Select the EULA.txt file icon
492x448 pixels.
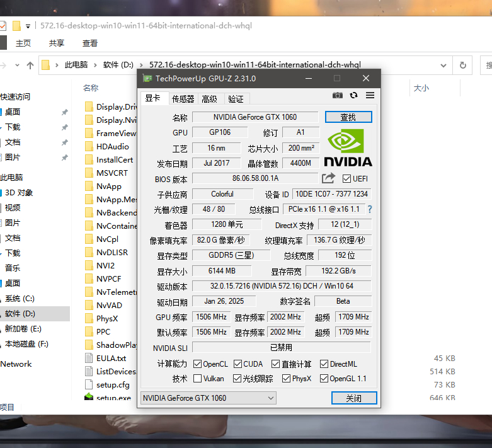[89, 358]
